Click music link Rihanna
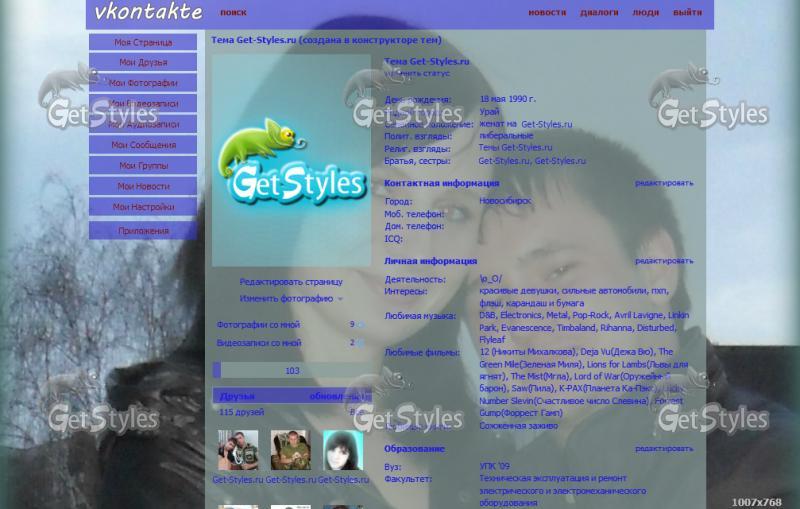Viewport: 800px width, 509px height. pos(616,327)
